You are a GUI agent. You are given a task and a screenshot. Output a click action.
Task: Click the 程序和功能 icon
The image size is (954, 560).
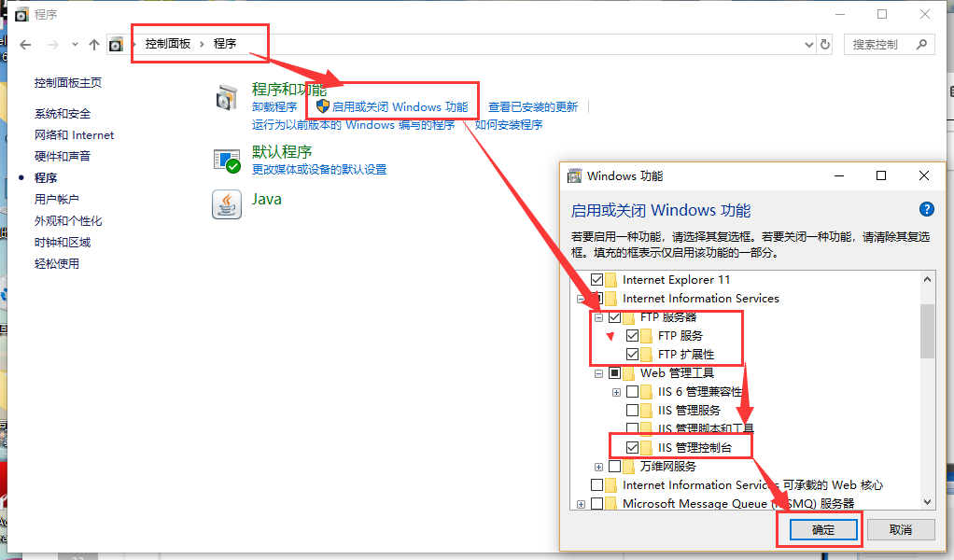coord(226,97)
